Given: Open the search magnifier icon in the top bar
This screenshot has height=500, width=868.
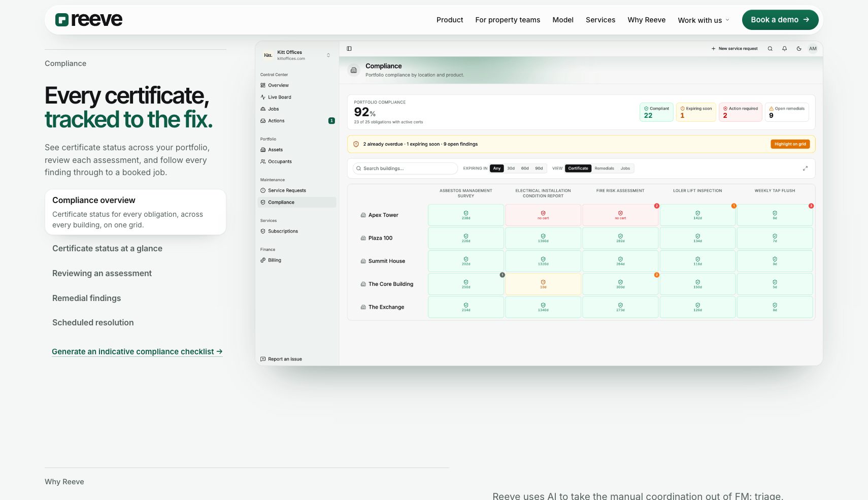Looking at the screenshot, I should click(x=770, y=49).
